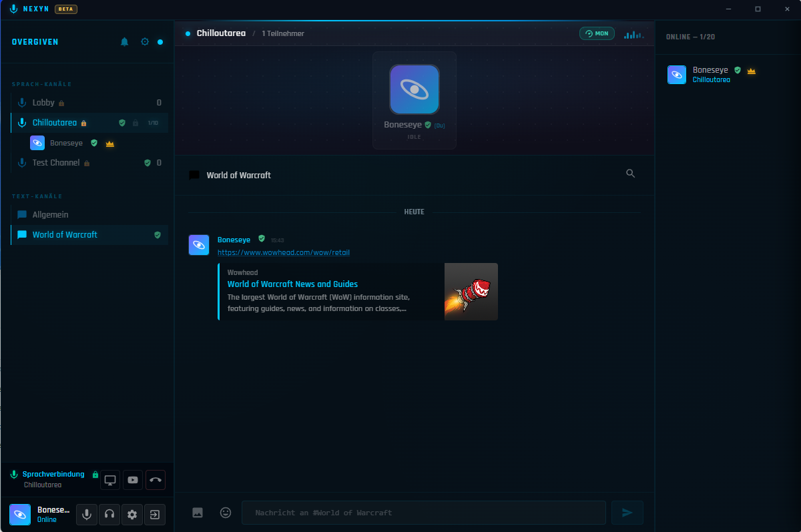Switch to the Allgemein text channel

[89, 215]
